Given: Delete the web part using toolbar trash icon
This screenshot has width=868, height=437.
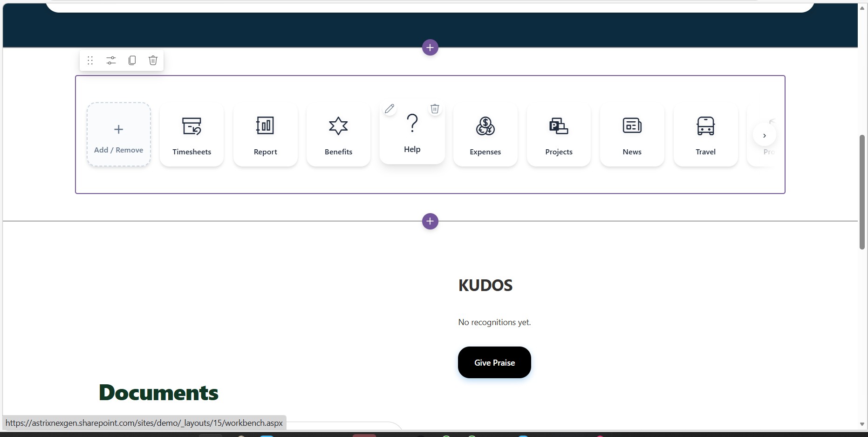Looking at the screenshot, I should (x=153, y=61).
